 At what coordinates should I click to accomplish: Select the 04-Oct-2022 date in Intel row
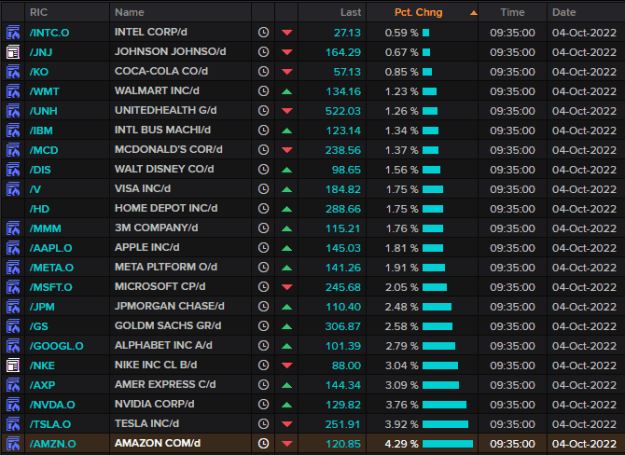[x=584, y=33]
